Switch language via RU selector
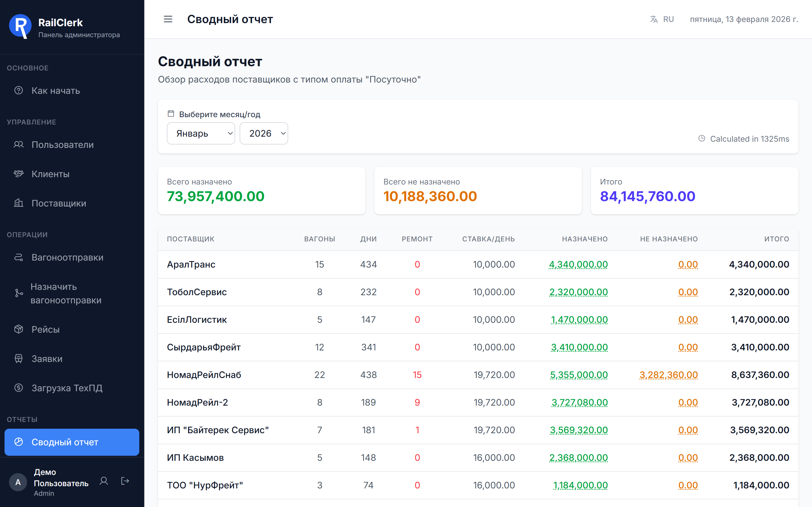The height and width of the screenshot is (507, 812). [668, 19]
